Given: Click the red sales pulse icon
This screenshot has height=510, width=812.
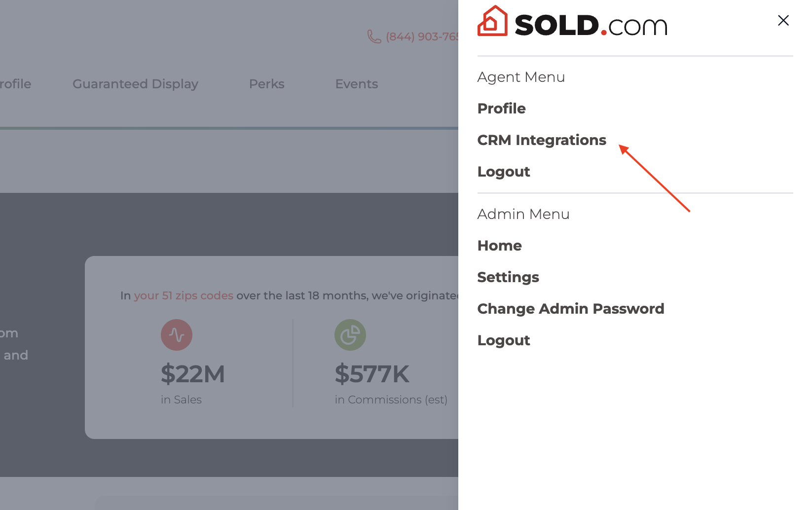Looking at the screenshot, I should point(177,335).
